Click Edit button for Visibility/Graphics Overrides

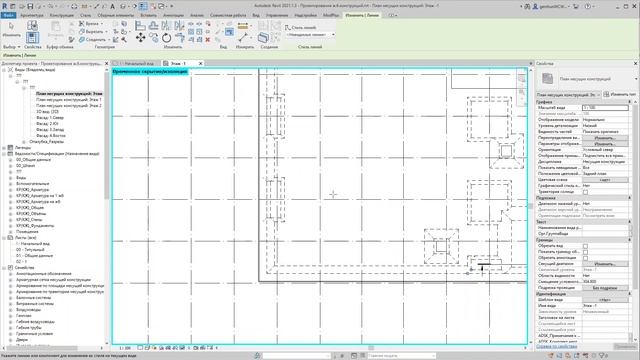(x=604, y=138)
